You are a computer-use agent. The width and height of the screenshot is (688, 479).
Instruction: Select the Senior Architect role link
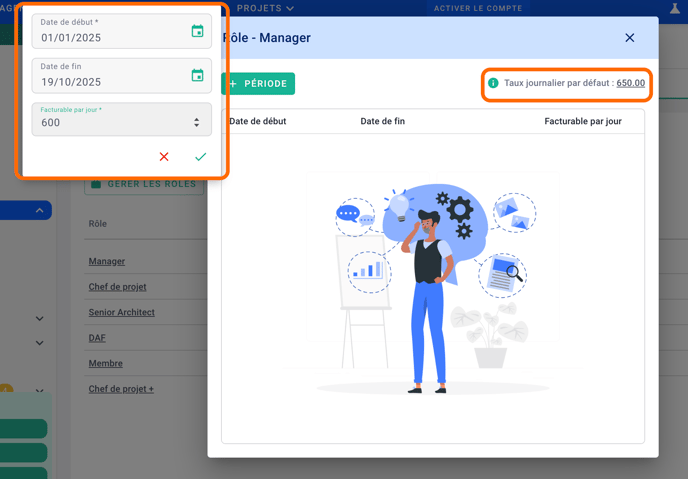(121, 312)
